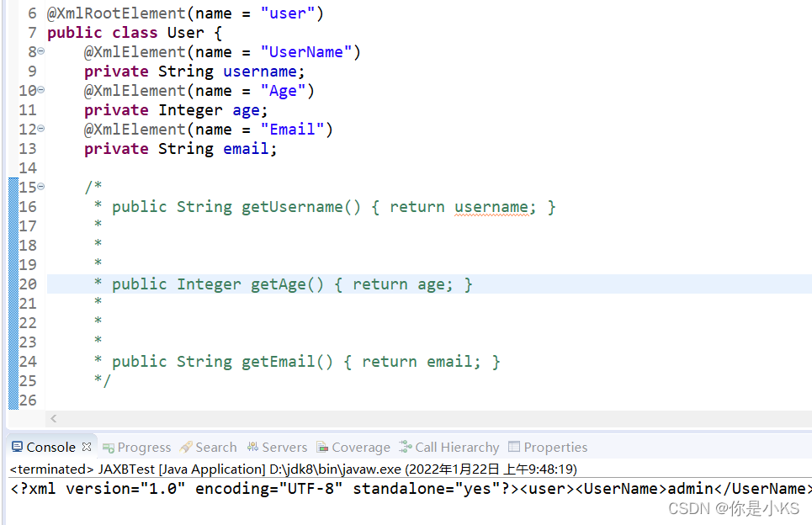Click the "Age" string literal on line 10
Image resolution: width=812 pixels, height=525 pixels.
(x=283, y=91)
